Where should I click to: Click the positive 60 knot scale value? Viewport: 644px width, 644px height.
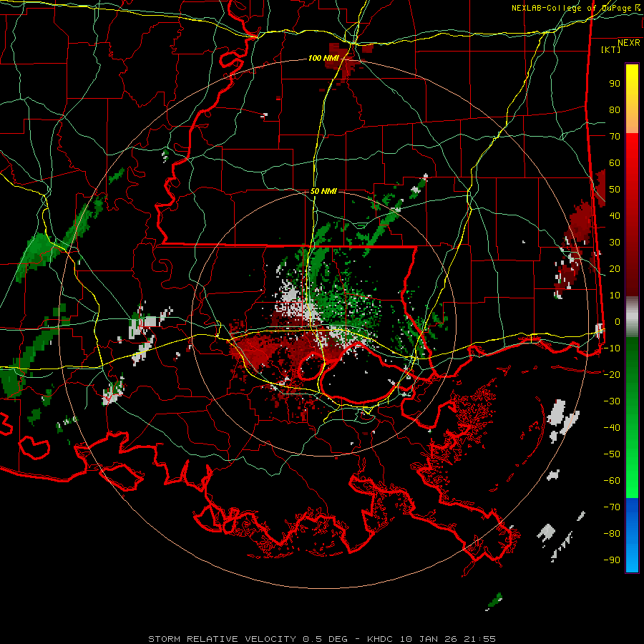pyautogui.click(x=615, y=163)
